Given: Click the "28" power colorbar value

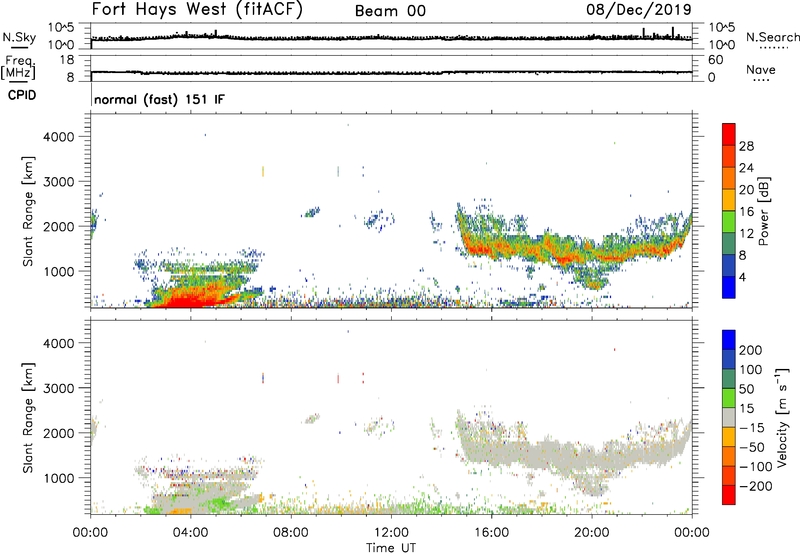Looking at the screenshot, I should pos(746,146).
